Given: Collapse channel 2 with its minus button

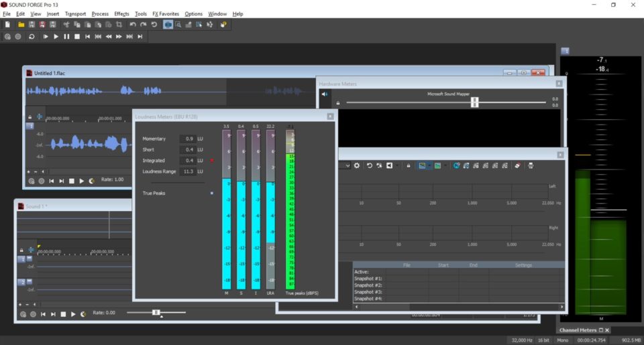Looking at the screenshot, I should pyautogui.click(x=29, y=281).
